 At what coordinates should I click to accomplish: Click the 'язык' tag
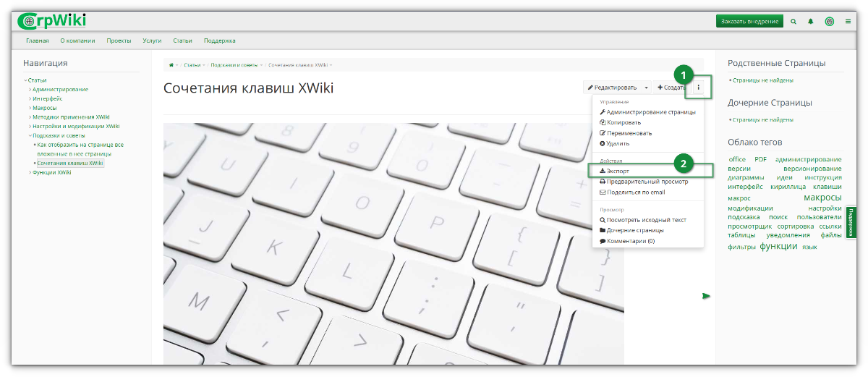coord(809,247)
